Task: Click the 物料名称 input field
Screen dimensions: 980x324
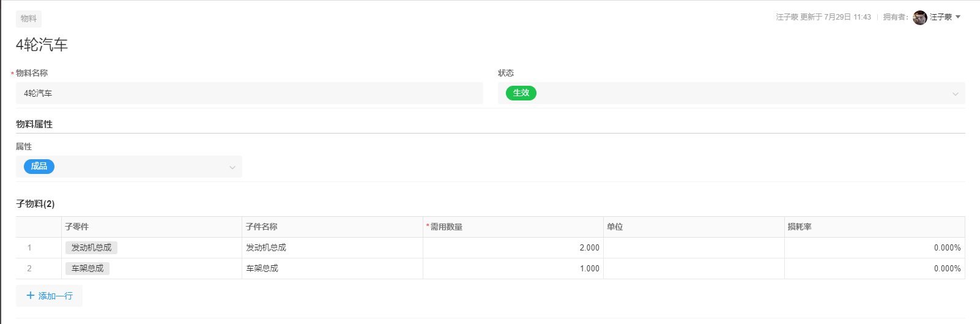Action: [x=250, y=93]
